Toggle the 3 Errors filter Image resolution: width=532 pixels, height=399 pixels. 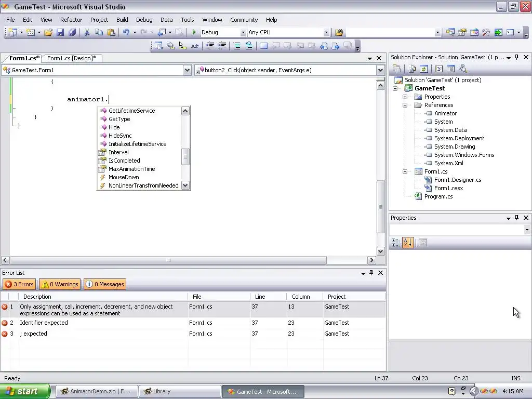(x=19, y=284)
